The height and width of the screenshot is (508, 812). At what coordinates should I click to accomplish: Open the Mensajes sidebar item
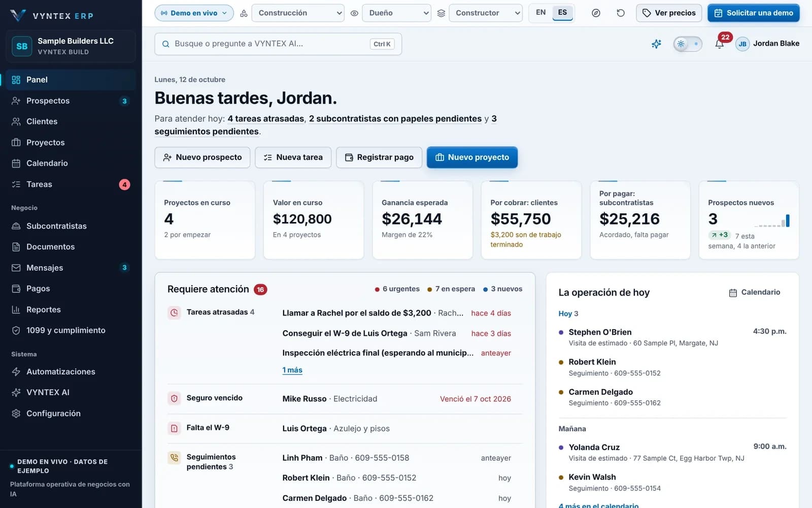71,268
